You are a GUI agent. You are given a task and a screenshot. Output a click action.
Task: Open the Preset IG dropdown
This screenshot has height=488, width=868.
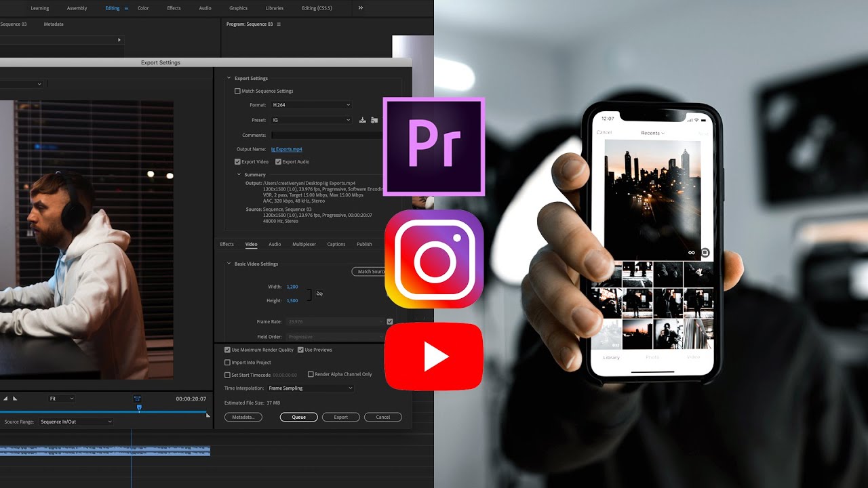[x=311, y=120]
